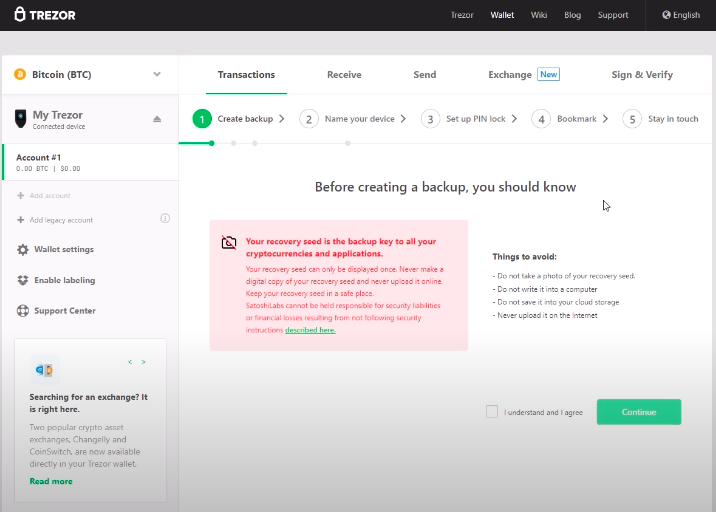Switch to the Receive tab
Viewport: 716px width, 512px height.
point(344,74)
